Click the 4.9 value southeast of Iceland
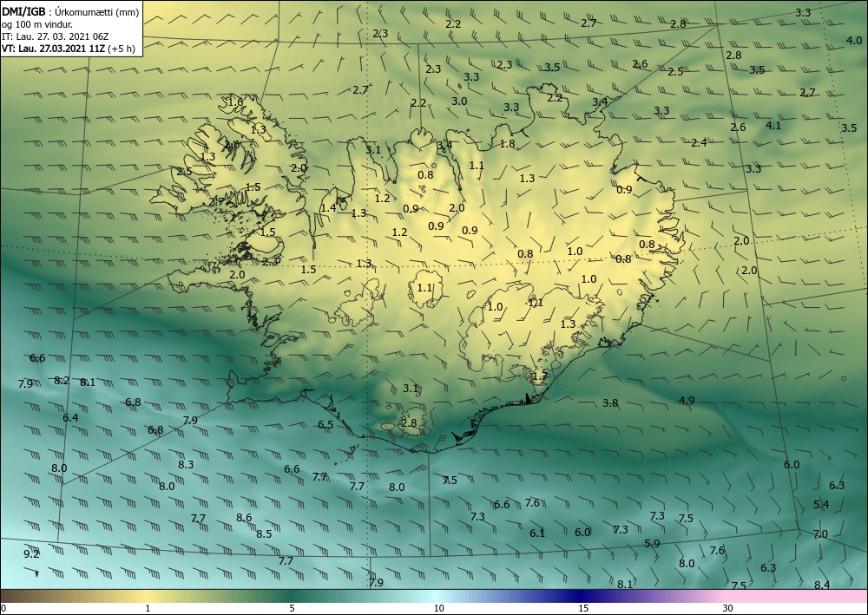The width and height of the screenshot is (868, 615). [687, 401]
